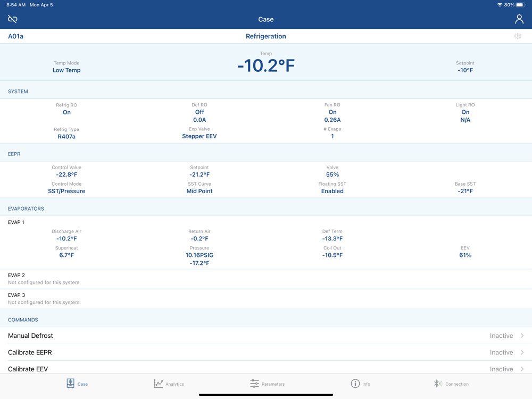Tap the COMMANDS section header
Image resolution: width=532 pixels, height=399 pixels.
tap(23, 320)
